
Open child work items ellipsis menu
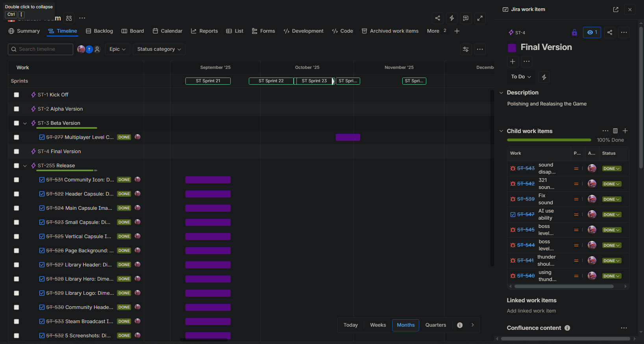(x=605, y=131)
